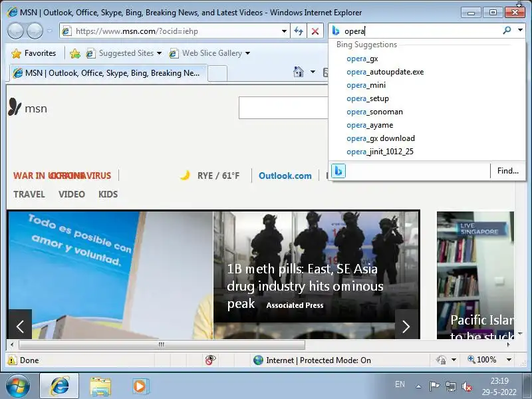Image resolution: width=532 pixels, height=399 pixels.
Task: Click the muted volume tray icon
Action: pyautogui.click(x=467, y=386)
